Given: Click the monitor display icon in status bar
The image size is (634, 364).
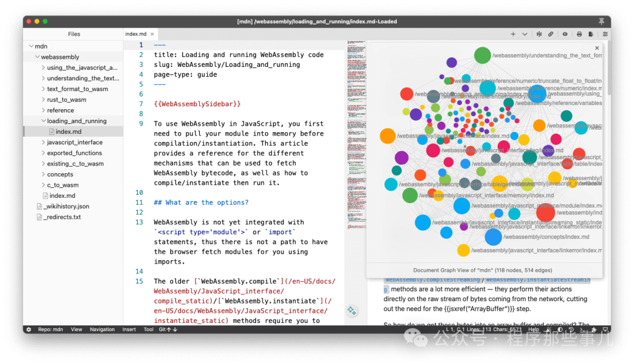Looking at the screenshot, I should (x=605, y=329).
